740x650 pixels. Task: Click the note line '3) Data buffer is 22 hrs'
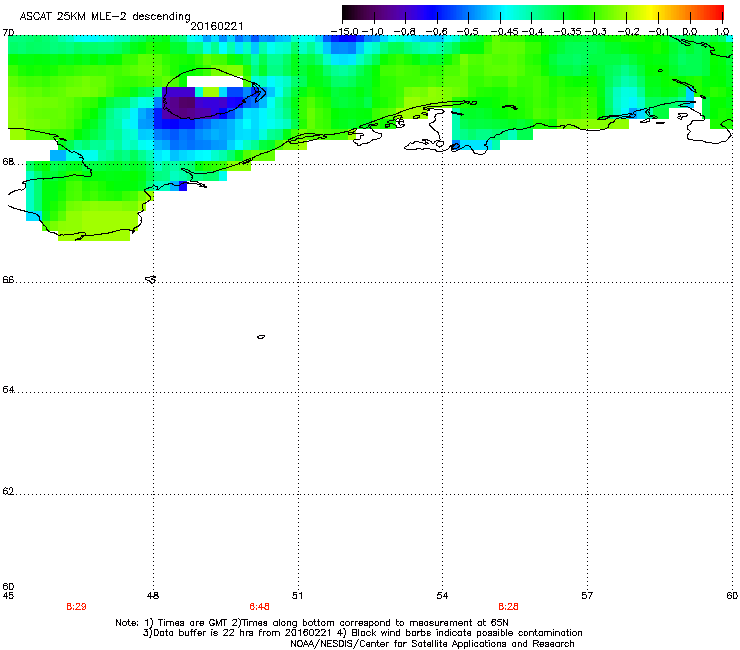362,633
